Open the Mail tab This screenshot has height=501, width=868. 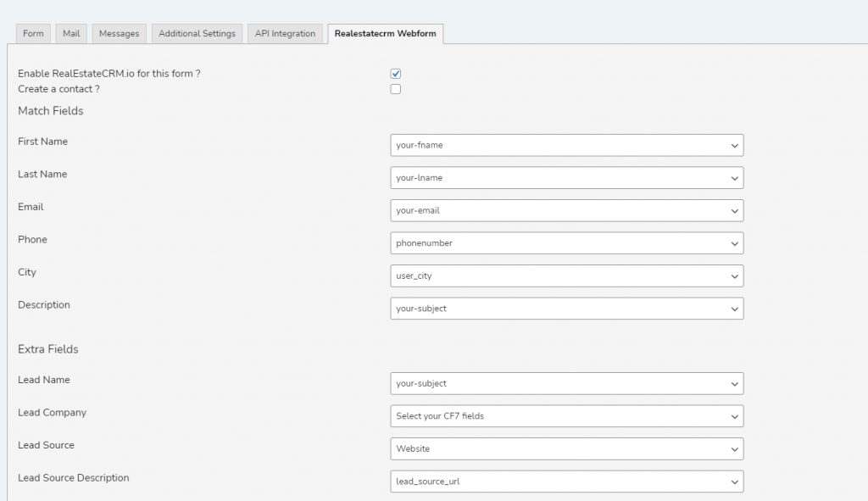click(71, 34)
